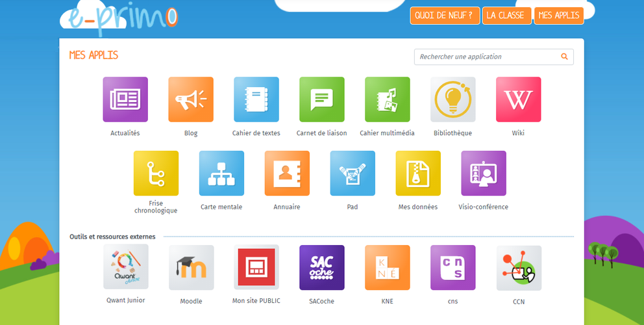Image resolution: width=644 pixels, height=325 pixels.
Task: Launch the KNE orange icon
Action: pos(388,268)
